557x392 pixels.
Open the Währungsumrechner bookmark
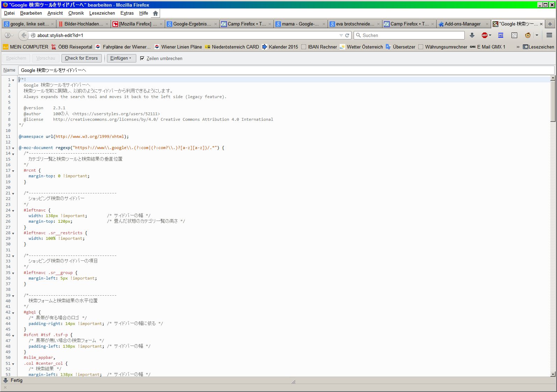[443, 47]
